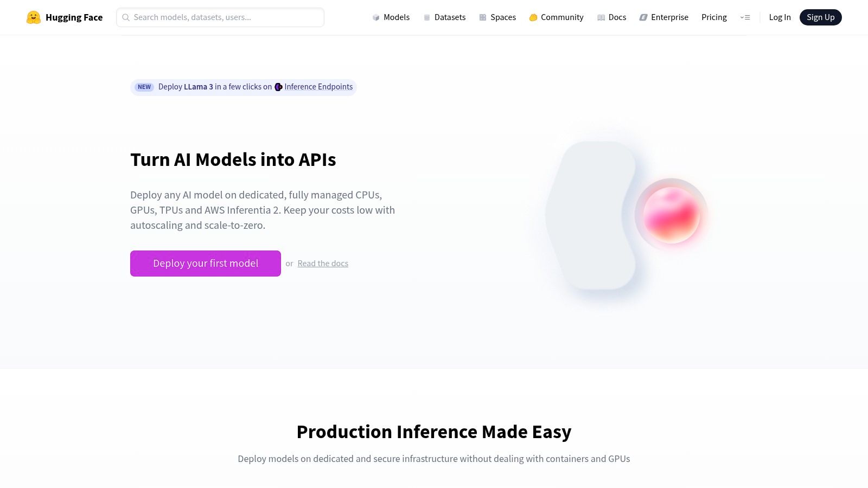Open the Pricing page
This screenshot has width=868, height=488.
click(x=714, y=17)
